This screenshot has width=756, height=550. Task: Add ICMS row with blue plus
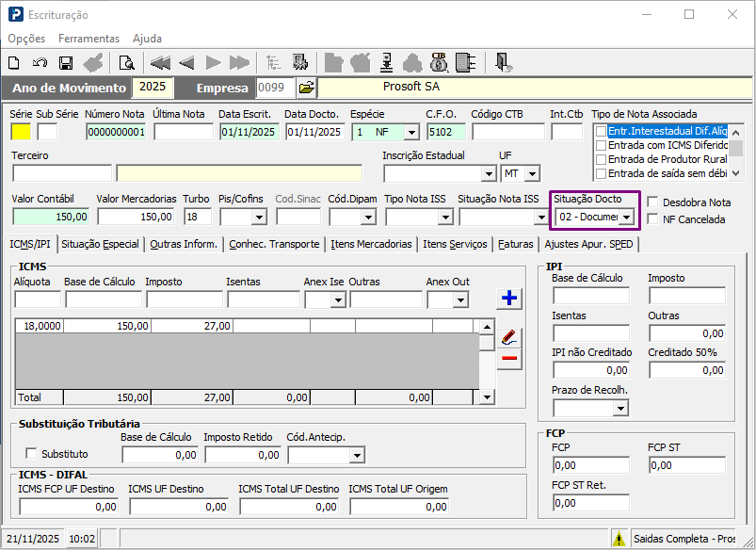coord(509,299)
